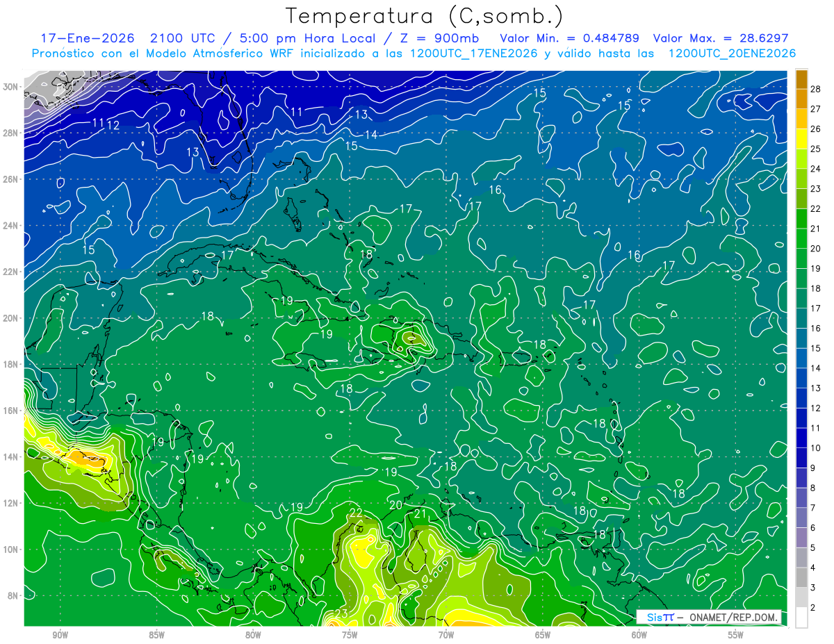Click the legend value label "21"
834x644 pixels.
coord(816,229)
